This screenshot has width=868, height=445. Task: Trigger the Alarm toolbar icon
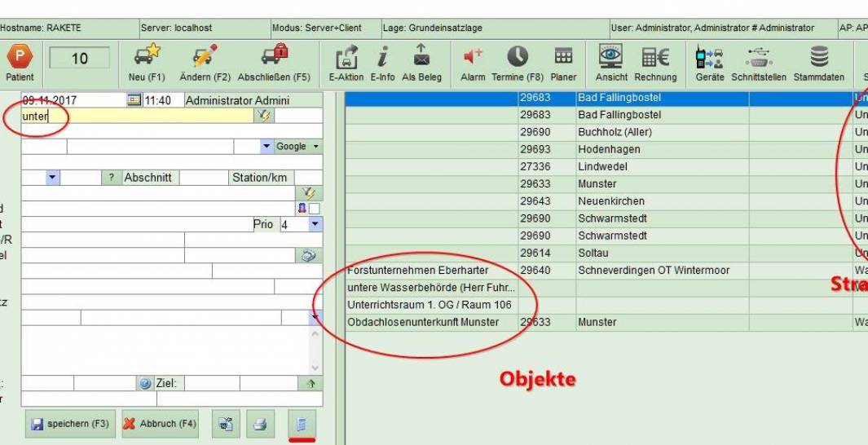[473, 57]
